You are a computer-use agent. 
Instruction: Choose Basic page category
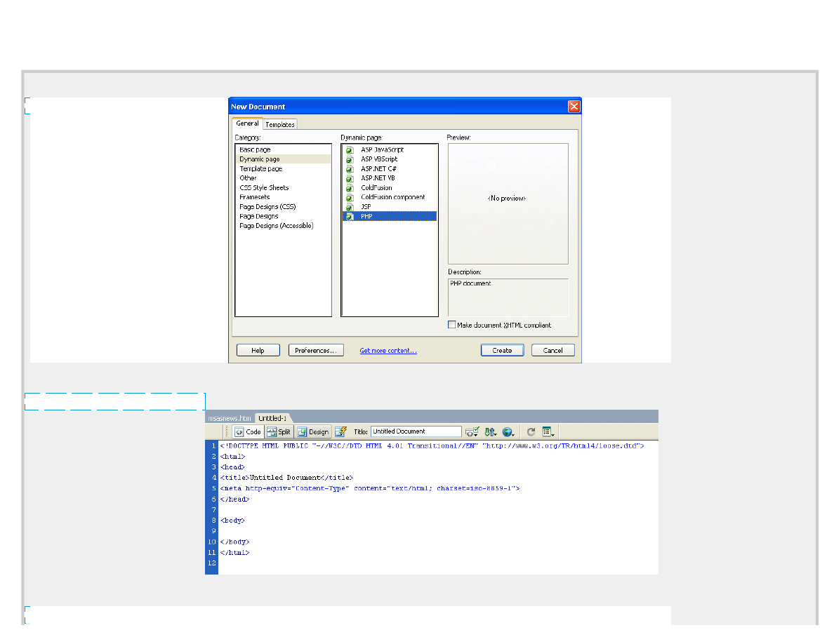(x=255, y=149)
